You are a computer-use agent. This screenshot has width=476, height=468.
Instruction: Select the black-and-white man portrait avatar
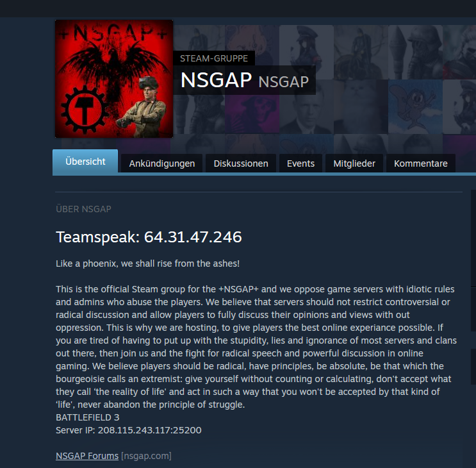pos(306,106)
